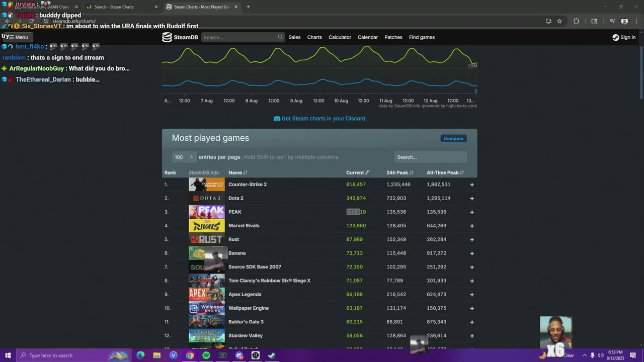This screenshot has width=644, height=362.
Task: Open the Windows Start menu
Action: click(8, 355)
